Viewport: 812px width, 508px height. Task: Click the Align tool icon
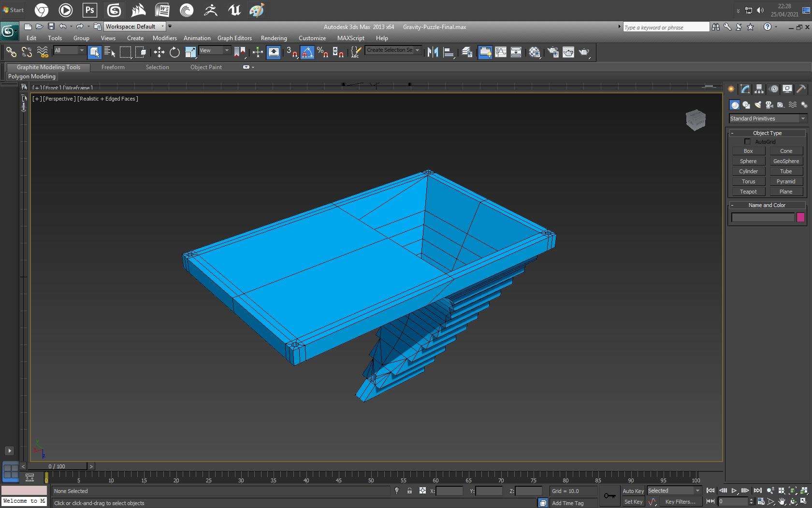click(449, 52)
